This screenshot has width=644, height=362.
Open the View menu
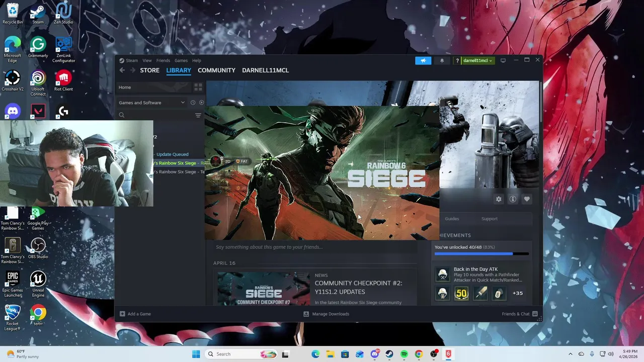[147, 60]
